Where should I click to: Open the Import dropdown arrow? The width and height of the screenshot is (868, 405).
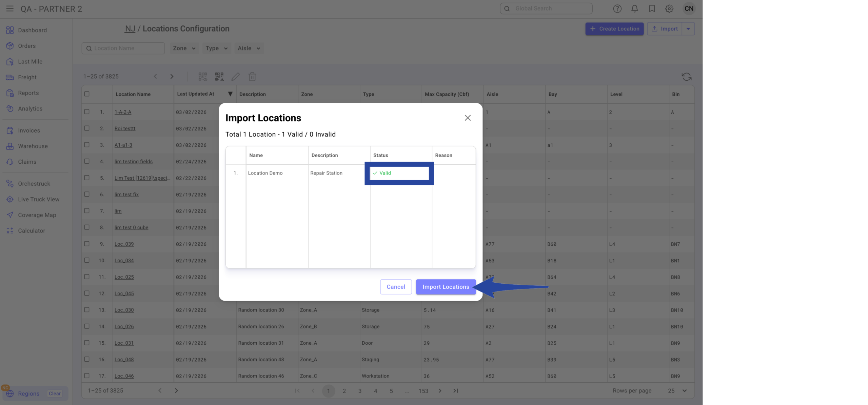(688, 29)
